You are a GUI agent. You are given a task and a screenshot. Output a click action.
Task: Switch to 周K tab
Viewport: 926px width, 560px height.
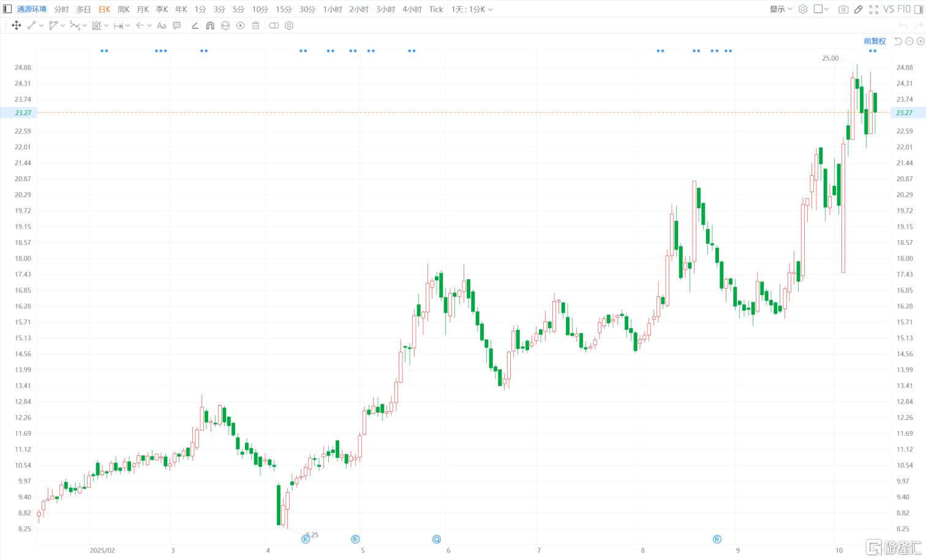tap(123, 9)
